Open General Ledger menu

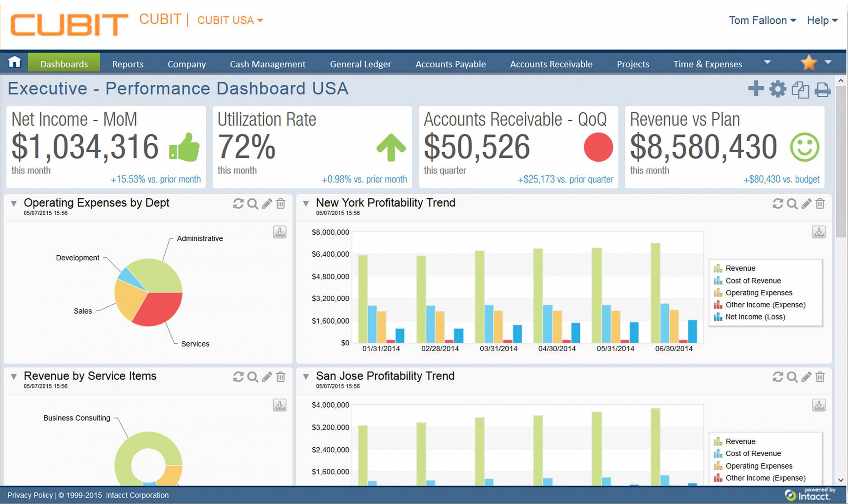(x=360, y=64)
